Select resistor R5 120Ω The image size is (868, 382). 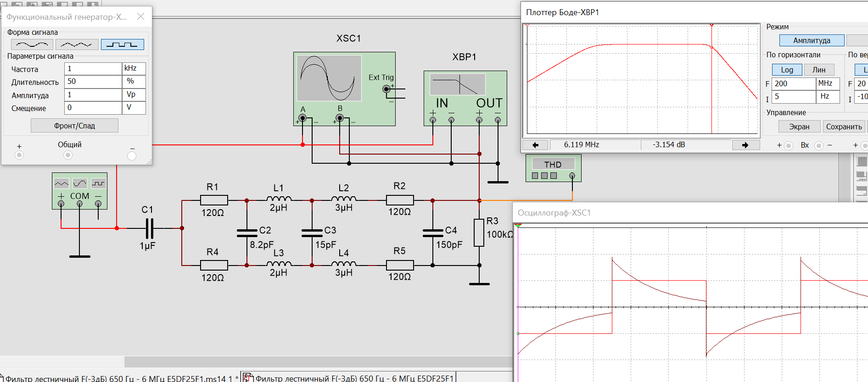coord(400,265)
